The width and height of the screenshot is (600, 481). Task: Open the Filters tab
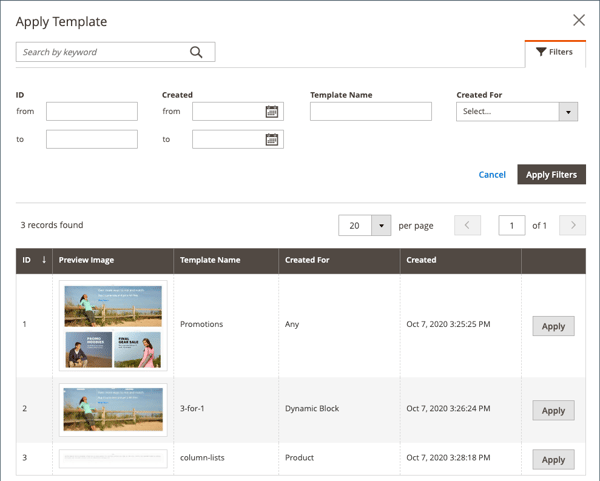(555, 52)
